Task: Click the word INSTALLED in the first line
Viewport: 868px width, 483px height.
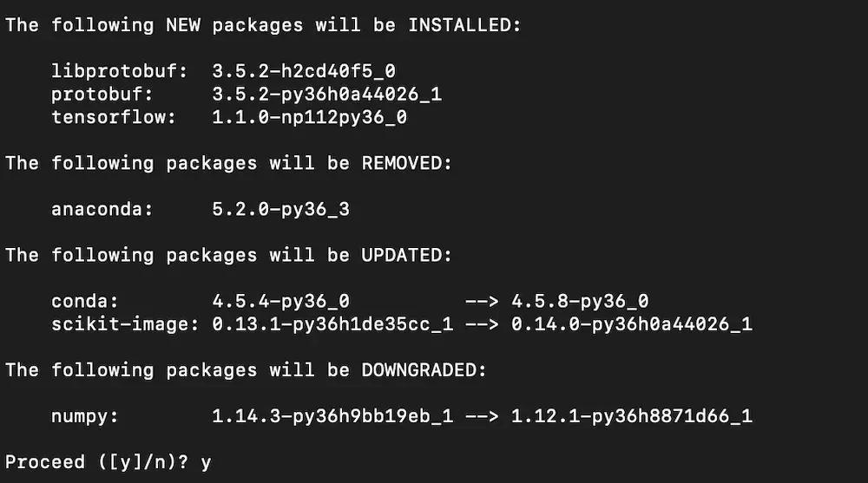Action: click(464, 24)
